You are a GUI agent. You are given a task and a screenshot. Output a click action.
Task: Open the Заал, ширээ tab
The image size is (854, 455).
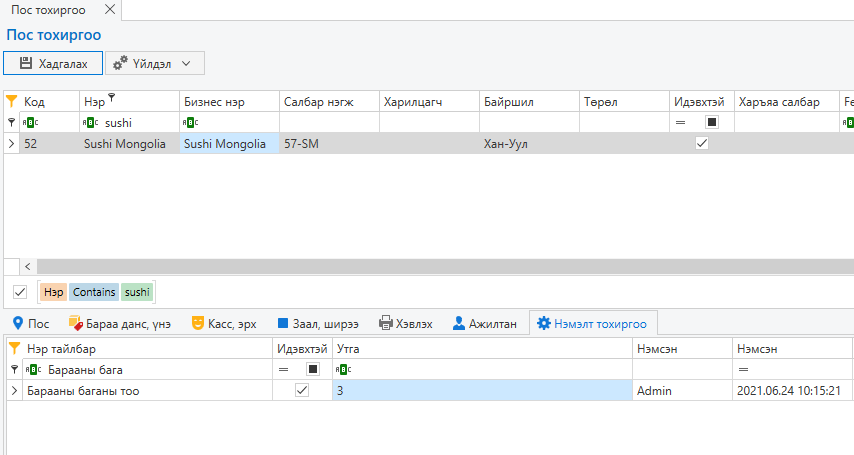(x=318, y=324)
